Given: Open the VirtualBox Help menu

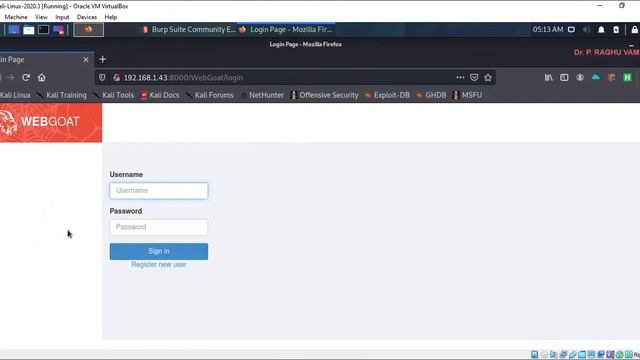Looking at the screenshot, I should [x=111, y=17].
